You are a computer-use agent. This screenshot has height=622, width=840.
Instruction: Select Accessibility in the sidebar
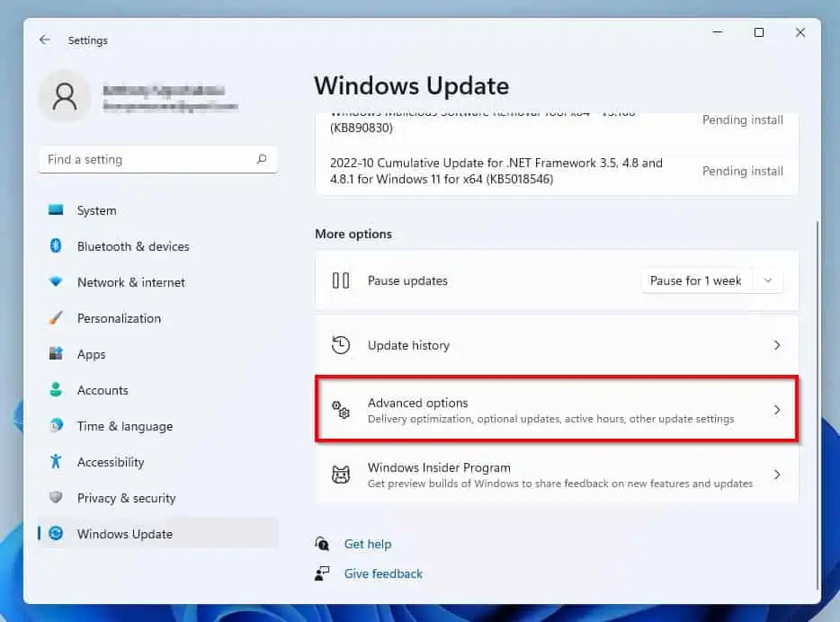coord(158,462)
